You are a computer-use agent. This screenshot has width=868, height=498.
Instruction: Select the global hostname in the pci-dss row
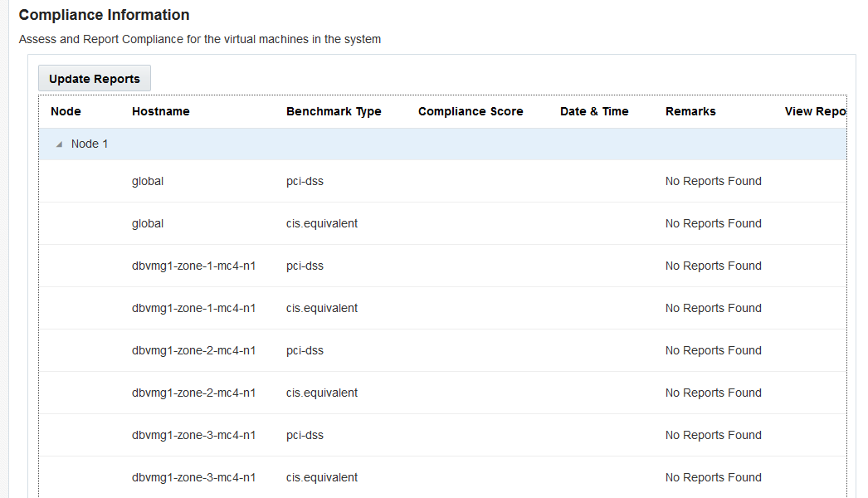point(148,181)
